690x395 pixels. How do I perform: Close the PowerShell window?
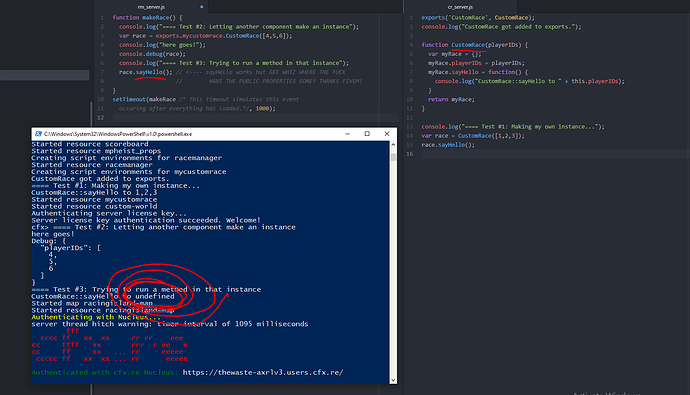387,134
